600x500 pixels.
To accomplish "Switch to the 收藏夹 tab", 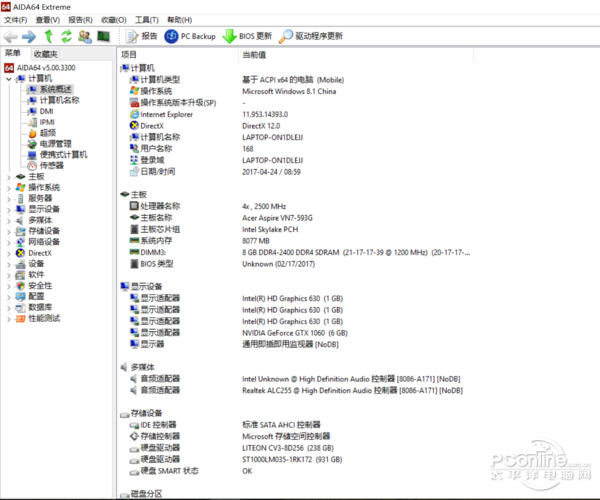I will click(45, 54).
